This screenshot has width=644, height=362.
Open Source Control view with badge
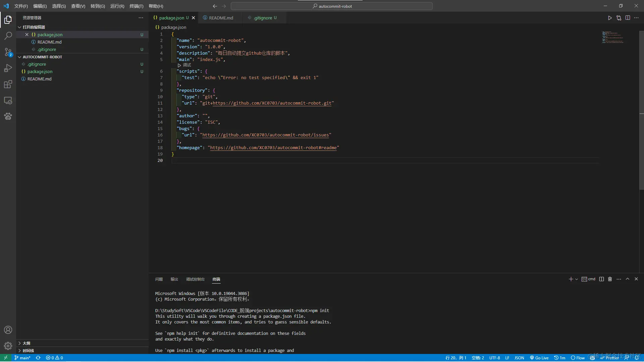(8, 52)
